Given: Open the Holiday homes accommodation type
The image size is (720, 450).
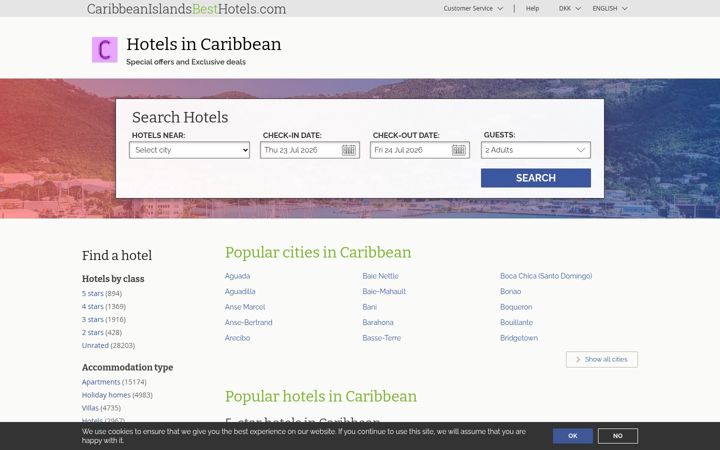Looking at the screenshot, I should click(x=106, y=395).
